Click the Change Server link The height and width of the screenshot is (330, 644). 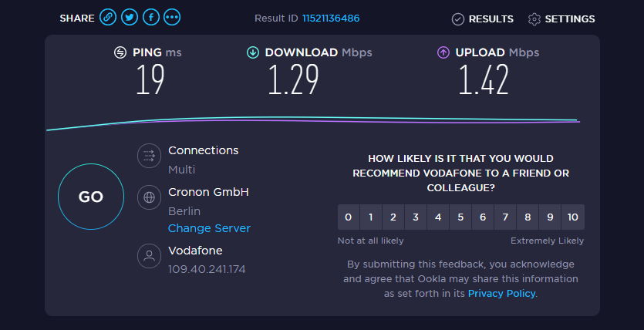pos(209,228)
